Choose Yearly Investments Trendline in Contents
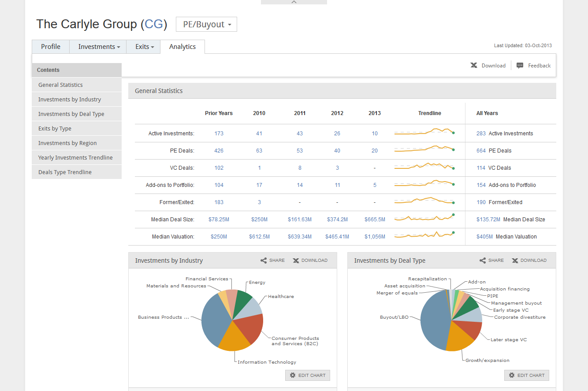The image size is (588, 391). coord(77,158)
